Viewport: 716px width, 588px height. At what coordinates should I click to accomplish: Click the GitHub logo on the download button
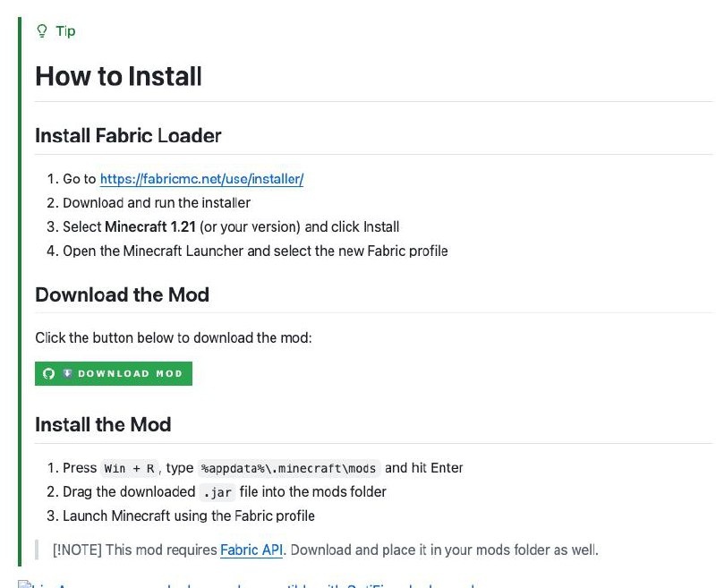pyautogui.click(x=49, y=373)
